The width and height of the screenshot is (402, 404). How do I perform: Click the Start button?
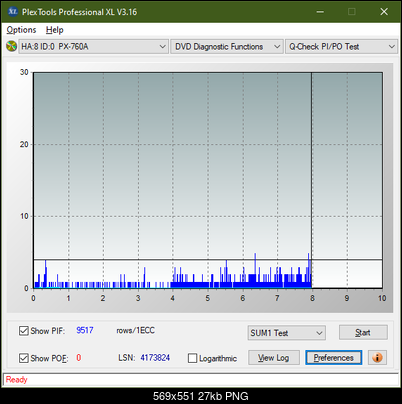pos(363,332)
